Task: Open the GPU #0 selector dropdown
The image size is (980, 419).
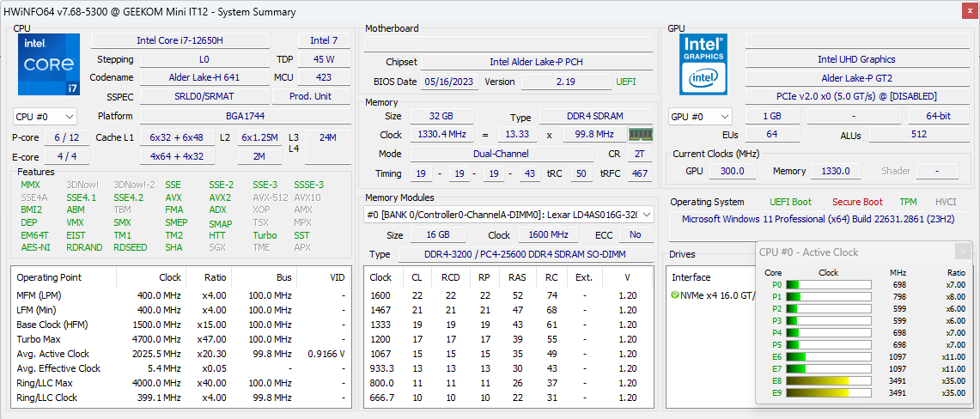Action: (x=700, y=116)
